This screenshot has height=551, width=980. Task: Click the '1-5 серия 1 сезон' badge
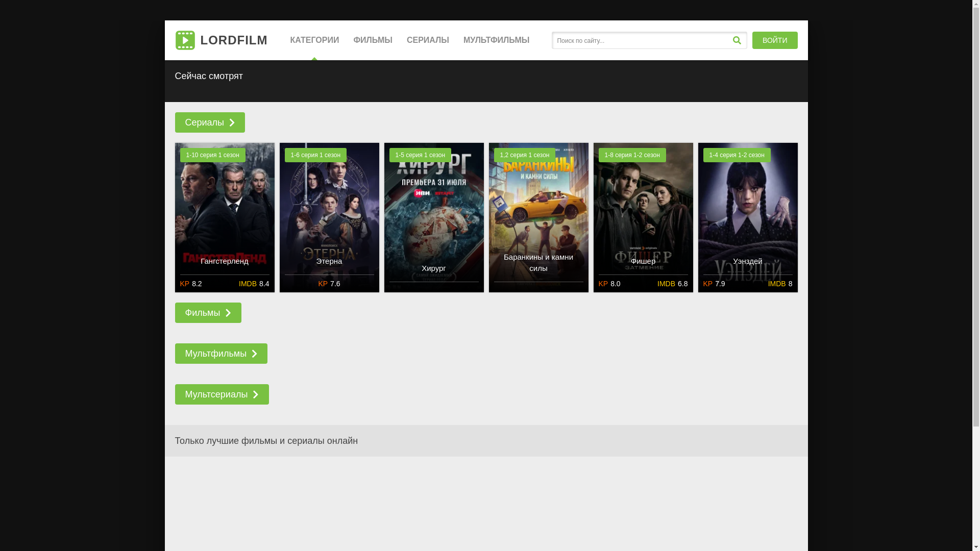[420, 155]
